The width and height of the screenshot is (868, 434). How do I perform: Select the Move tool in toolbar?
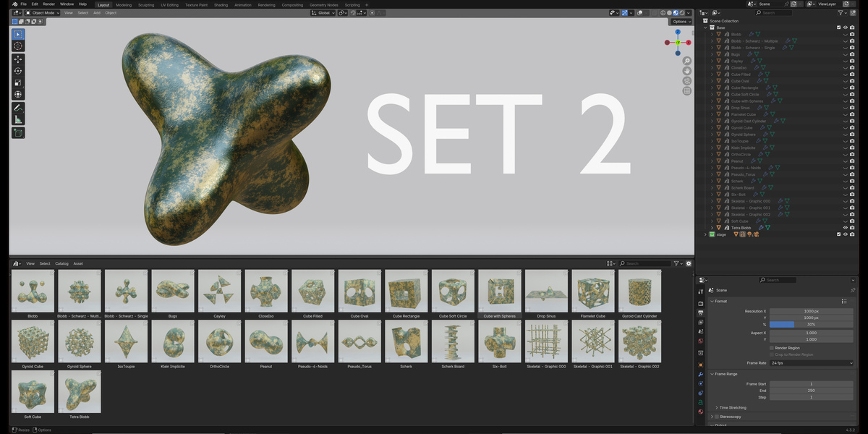(x=18, y=59)
